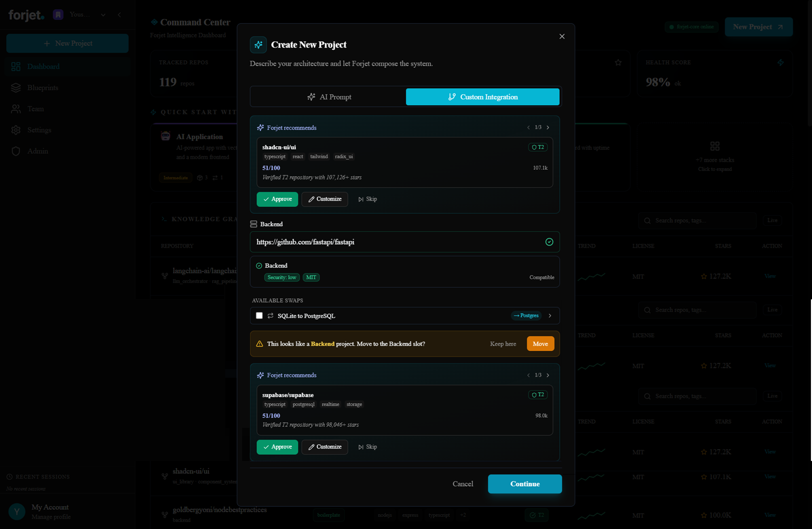Click the T2 badge on shadcn-ui/ui card

[x=537, y=147]
